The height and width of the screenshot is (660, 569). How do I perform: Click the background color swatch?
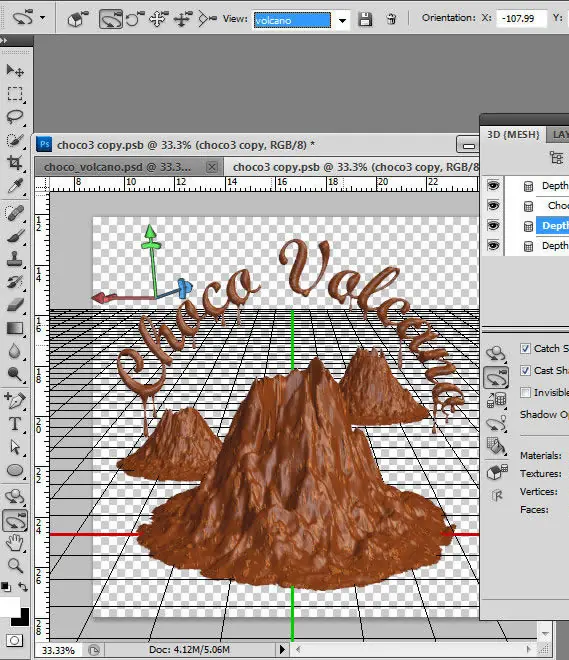click(20, 617)
